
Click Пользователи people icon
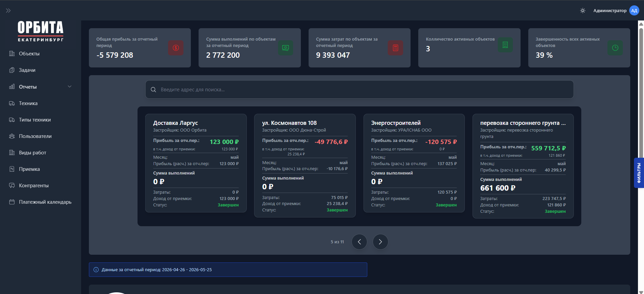(x=12, y=136)
